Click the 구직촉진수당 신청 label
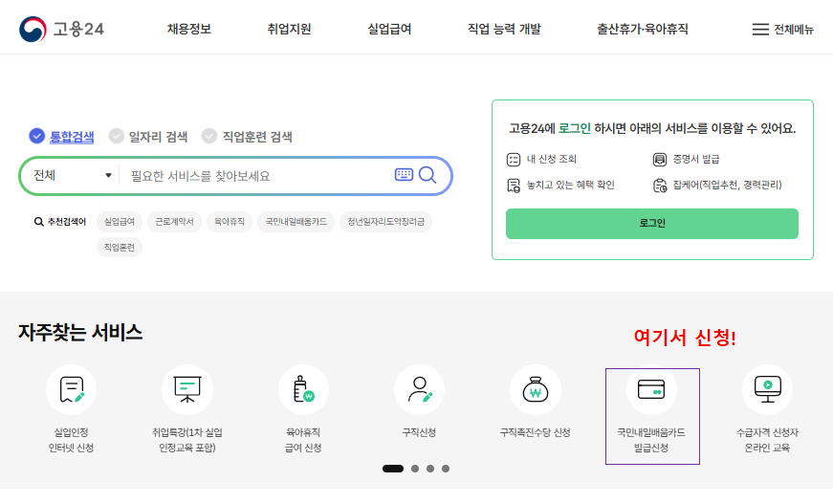Screen dimensions: 833x504 tap(535, 432)
